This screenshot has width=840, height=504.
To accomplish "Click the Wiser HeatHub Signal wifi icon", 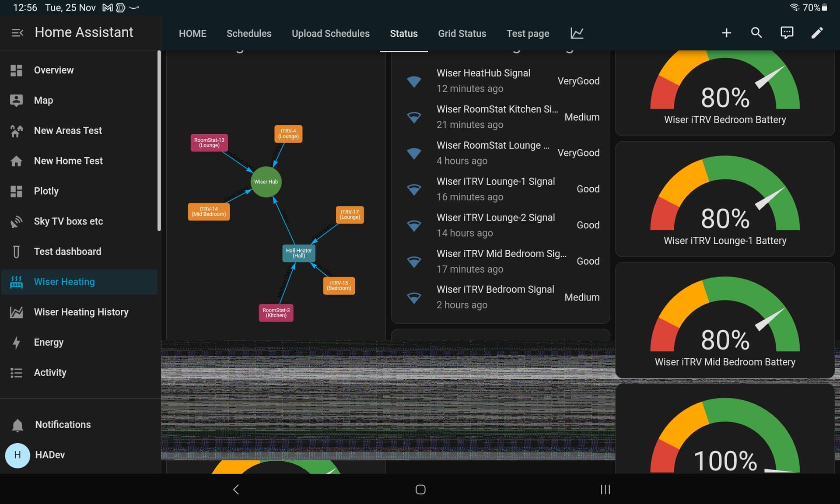I will tap(414, 81).
